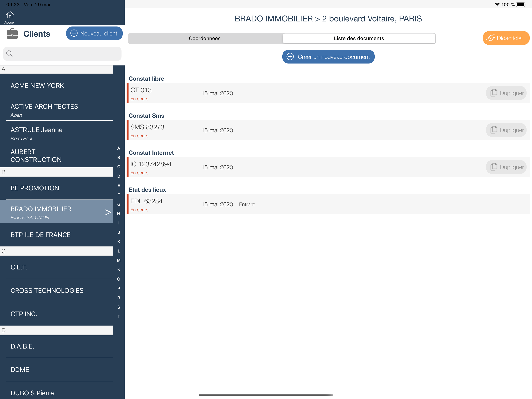This screenshot has height=399, width=532.
Task: Open document IC 123742894
Action: (328, 167)
